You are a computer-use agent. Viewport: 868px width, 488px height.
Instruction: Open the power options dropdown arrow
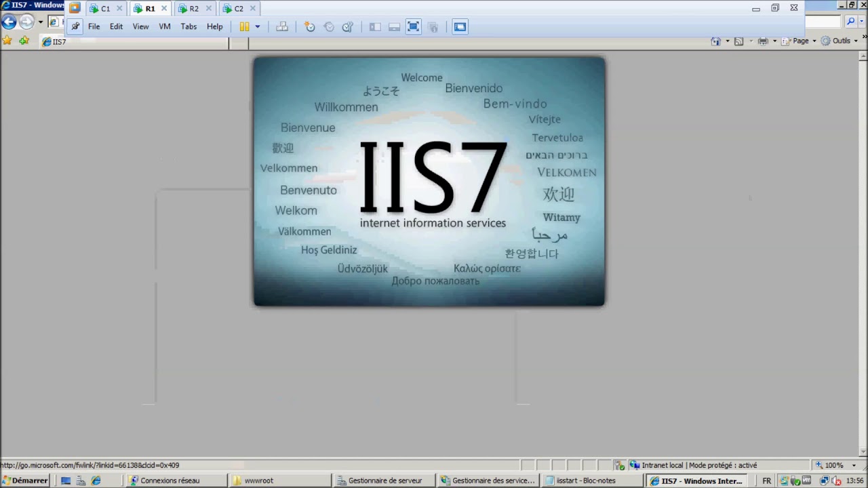coord(257,26)
